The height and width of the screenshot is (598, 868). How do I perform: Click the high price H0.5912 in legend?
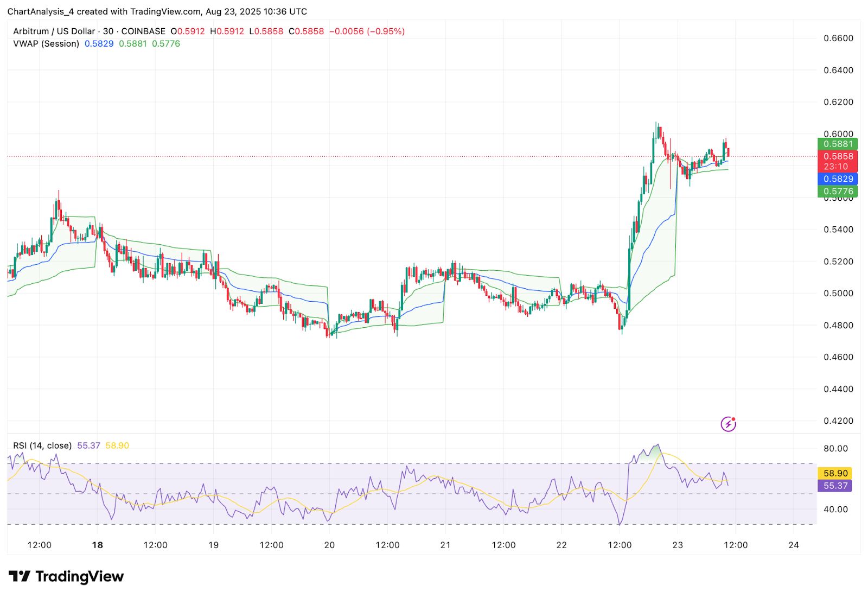[227, 31]
